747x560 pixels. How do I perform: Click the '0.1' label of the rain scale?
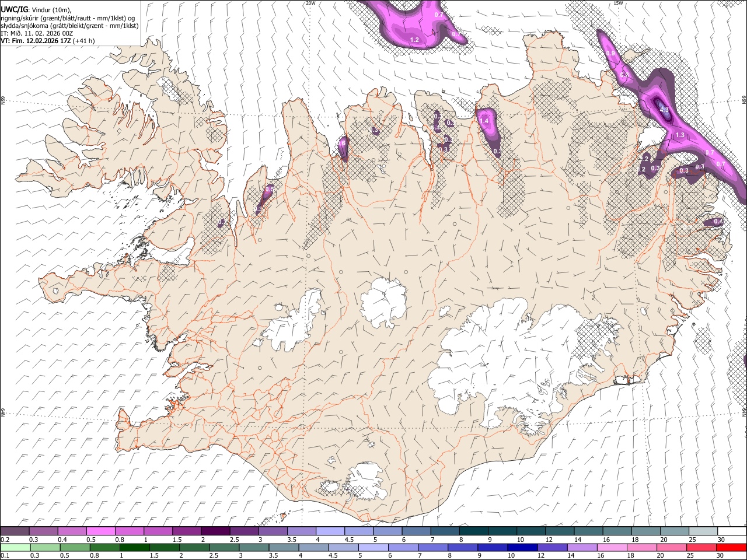coord(5,555)
